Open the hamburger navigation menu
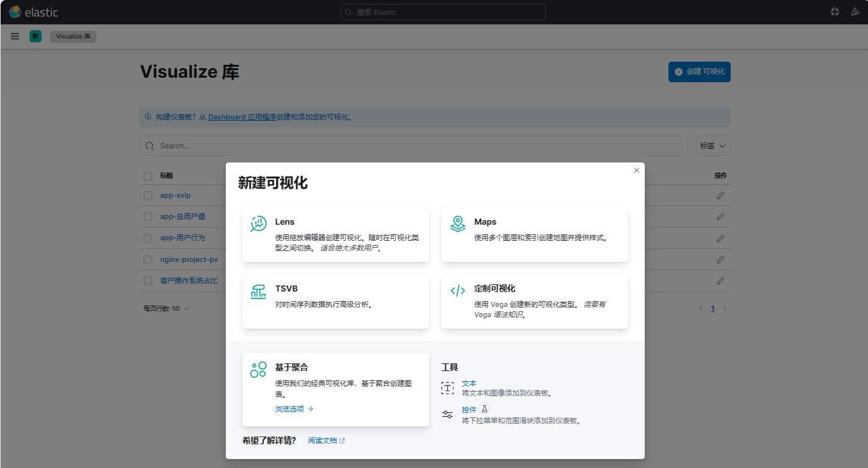868x468 pixels. point(15,37)
